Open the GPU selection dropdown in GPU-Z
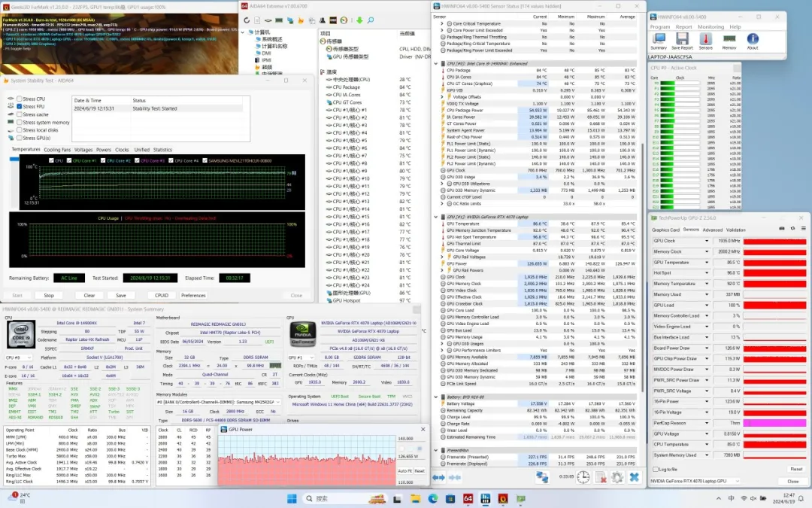812x508 pixels. pyautogui.click(x=737, y=481)
